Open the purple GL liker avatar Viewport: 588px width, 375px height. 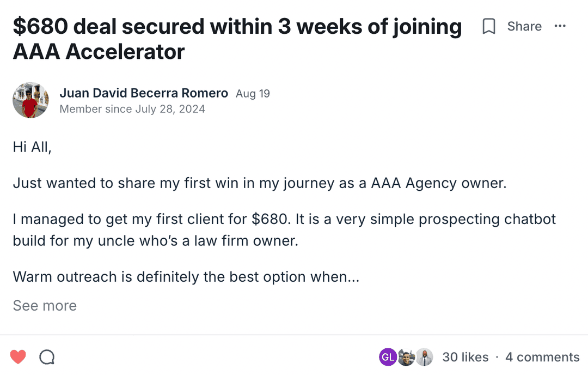[x=388, y=357]
